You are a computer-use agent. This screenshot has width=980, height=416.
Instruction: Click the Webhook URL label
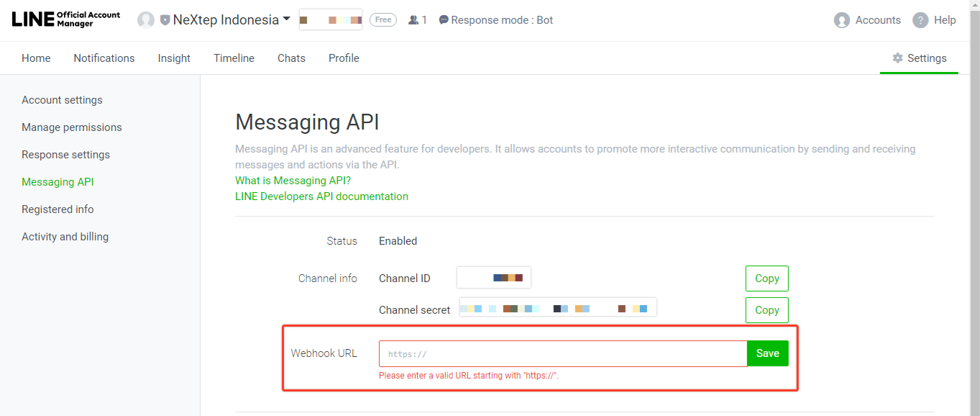point(324,353)
